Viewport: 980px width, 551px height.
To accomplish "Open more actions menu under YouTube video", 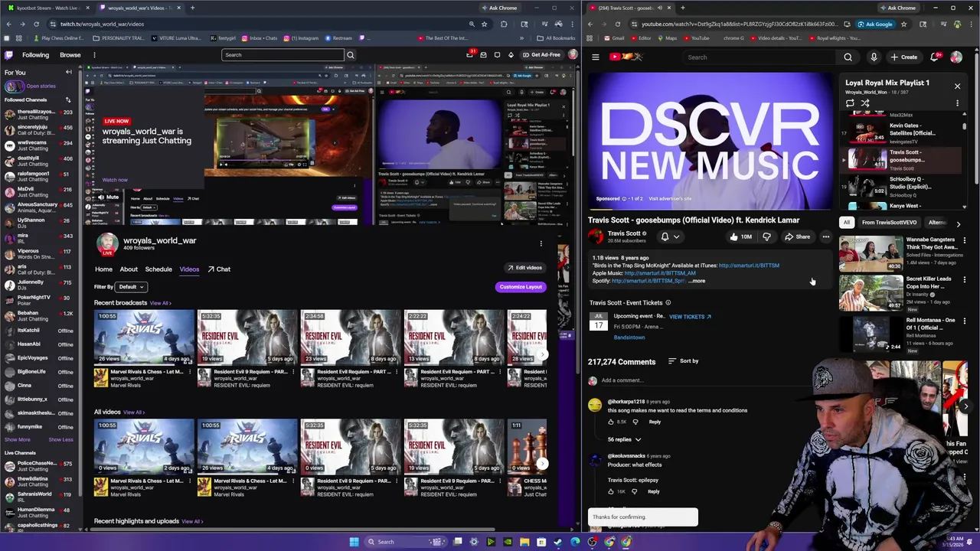I will click(x=825, y=236).
